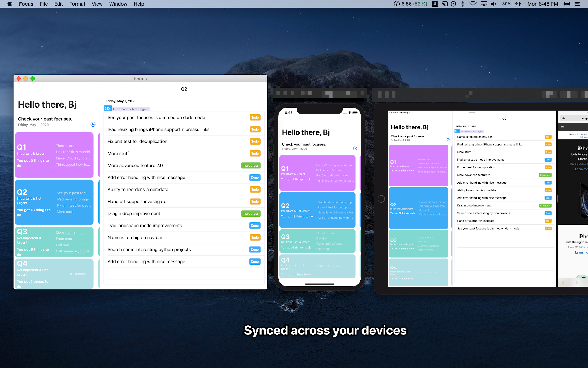Click the calendar 4 menu bar icon
Viewport: 588px width, 368px height.
tap(435, 4)
